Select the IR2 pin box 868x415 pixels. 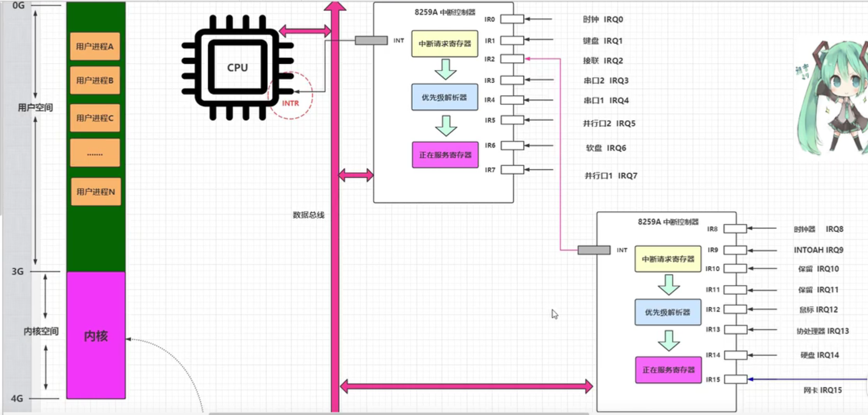point(512,59)
